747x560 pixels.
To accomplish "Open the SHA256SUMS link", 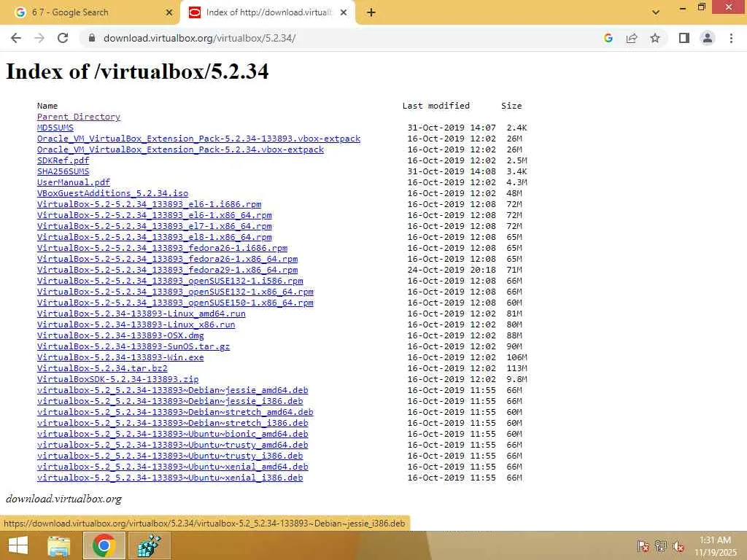I will tap(63, 171).
